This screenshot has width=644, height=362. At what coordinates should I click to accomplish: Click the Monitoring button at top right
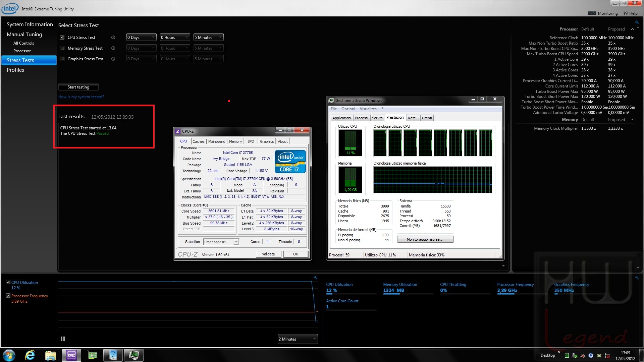603,13
